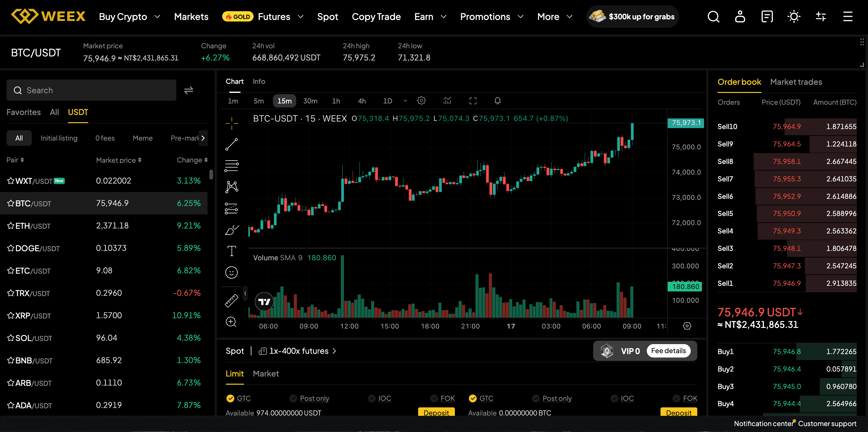Select the trend line drawing tool
The height and width of the screenshot is (432, 868).
(231, 144)
